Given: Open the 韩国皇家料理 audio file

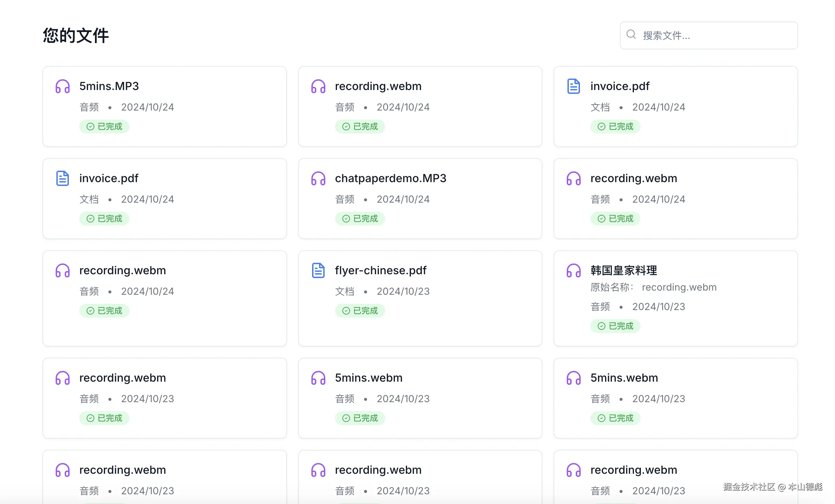Looking at the screenshot, I should pyautogui.click(x=623, y=270).
